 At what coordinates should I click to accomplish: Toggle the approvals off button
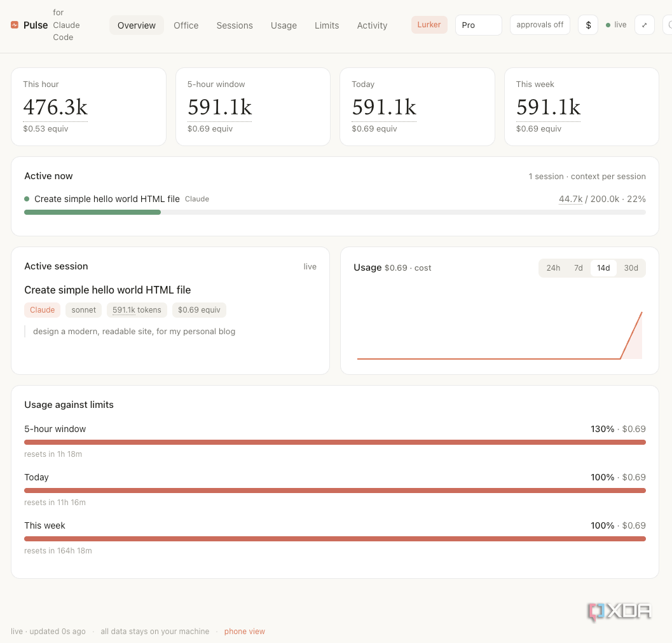540,25
